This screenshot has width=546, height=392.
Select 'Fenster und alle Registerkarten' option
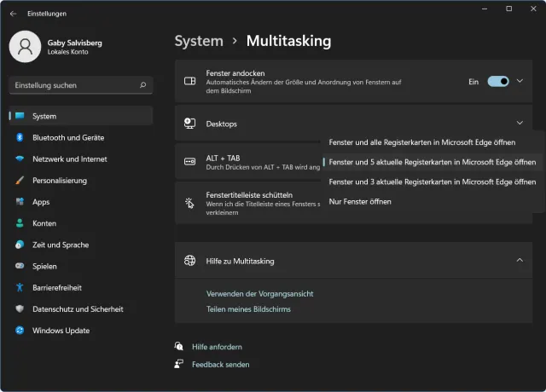[421, 141]
